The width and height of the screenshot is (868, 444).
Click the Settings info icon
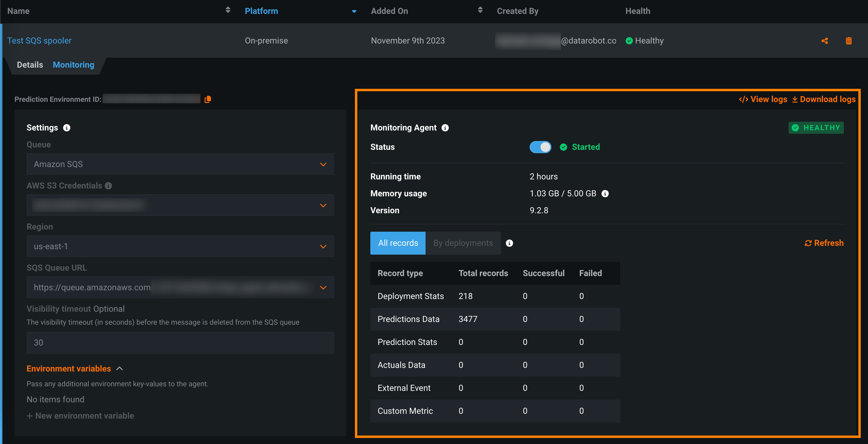click(67, 128)
